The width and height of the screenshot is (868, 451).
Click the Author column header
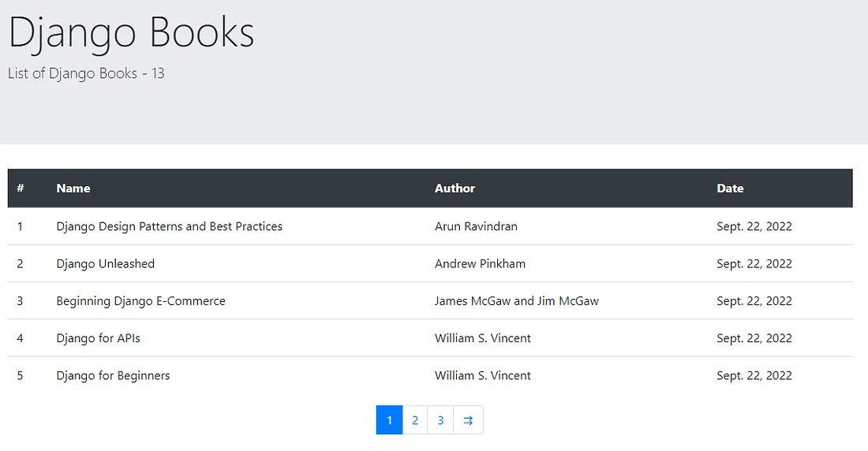pos(455,188)
